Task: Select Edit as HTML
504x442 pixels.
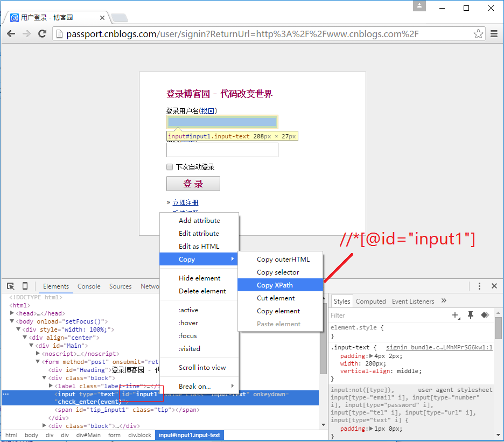Action: (x=199, y=246)
